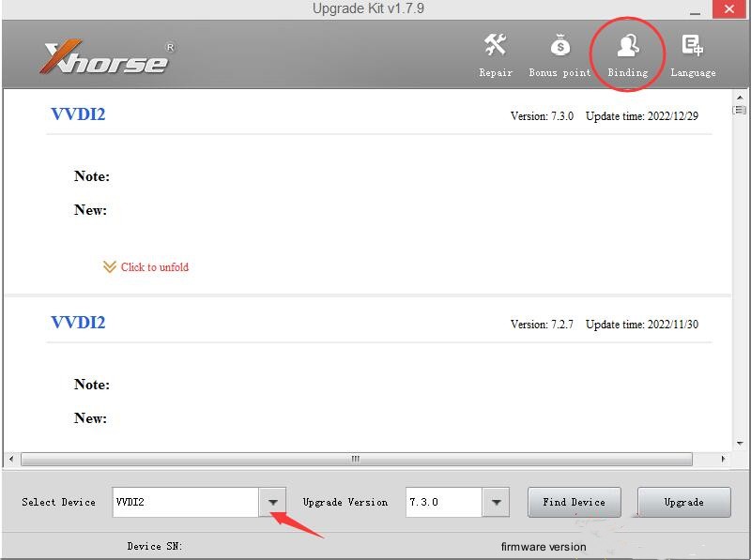The height and width of the screenshot is (560, 751).
Task: Click the Update time: 2022/11/30 text
Action: (642, 325)
